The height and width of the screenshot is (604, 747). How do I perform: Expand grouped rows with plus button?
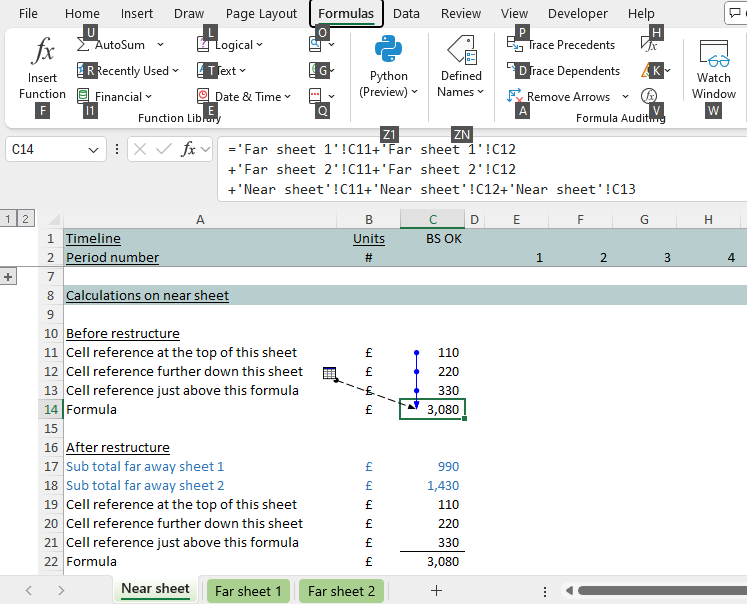click(10, 277)
